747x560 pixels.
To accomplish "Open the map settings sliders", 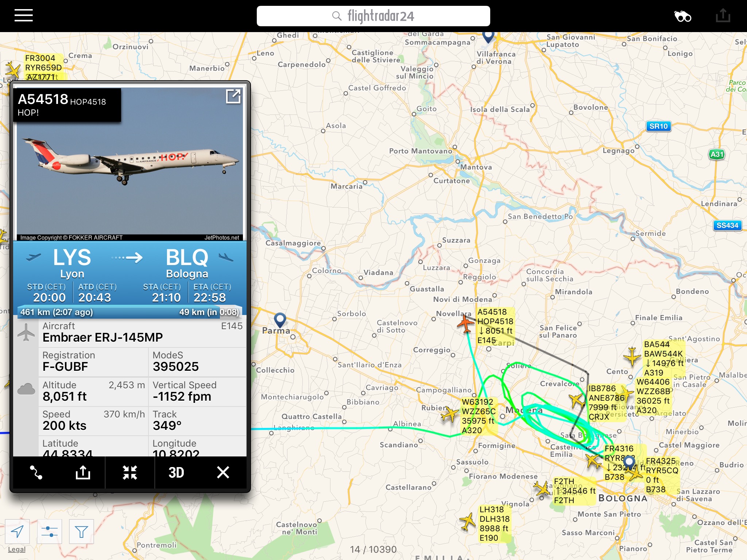I will tap(50, 532).
